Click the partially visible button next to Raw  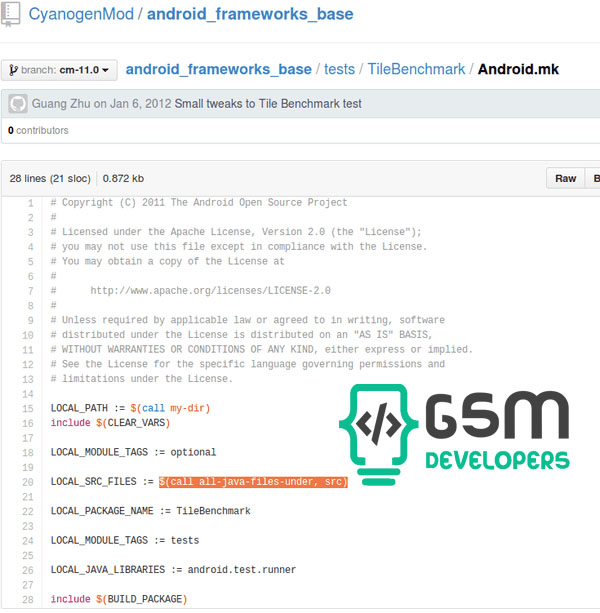pyautogui.click(x=594, y=179)
